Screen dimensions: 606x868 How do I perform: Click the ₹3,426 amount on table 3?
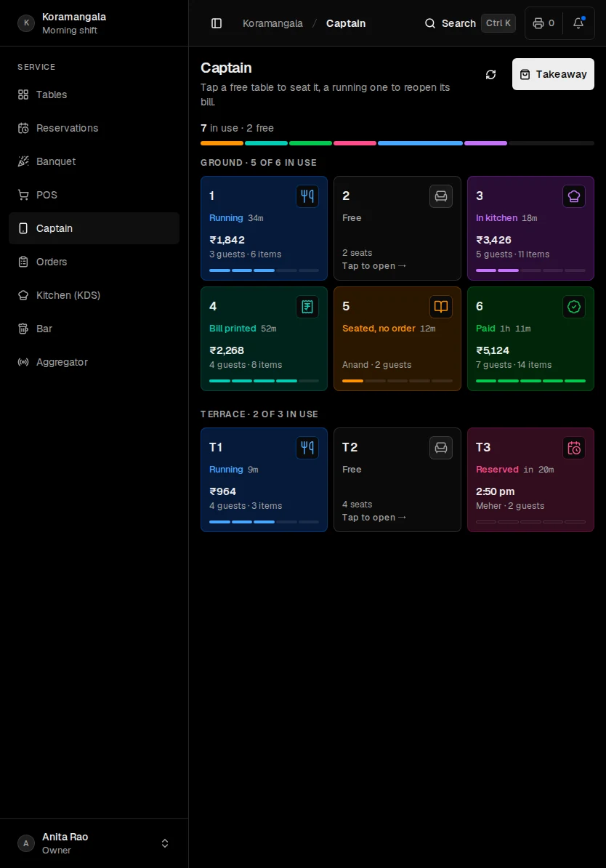pyautogui.click(x=493, y=240)
